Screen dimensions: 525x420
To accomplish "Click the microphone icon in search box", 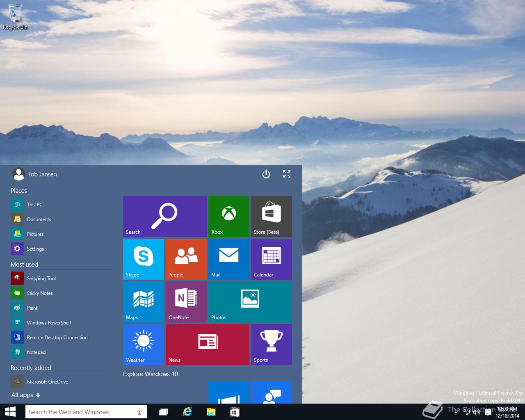I will click(x=139, y=412).
